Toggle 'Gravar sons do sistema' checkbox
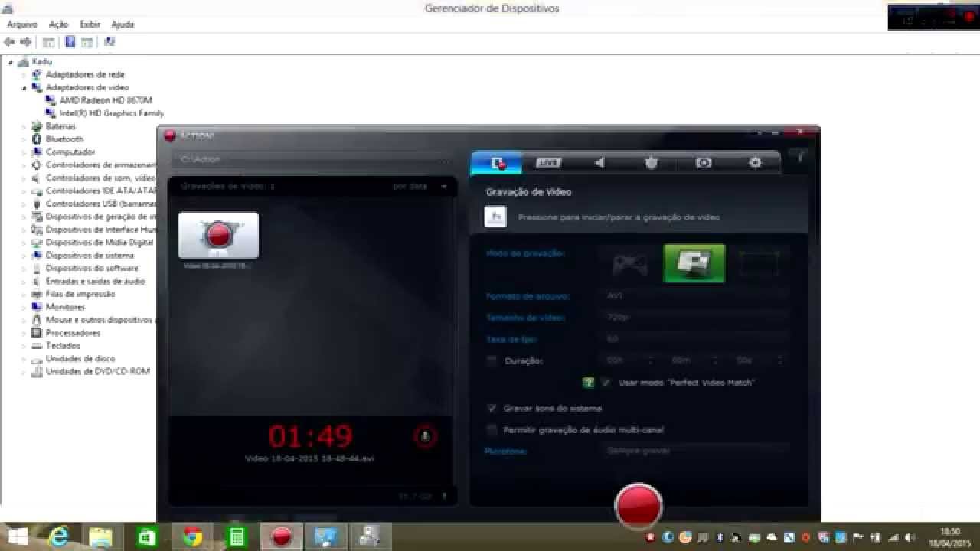 click(492, 408)
